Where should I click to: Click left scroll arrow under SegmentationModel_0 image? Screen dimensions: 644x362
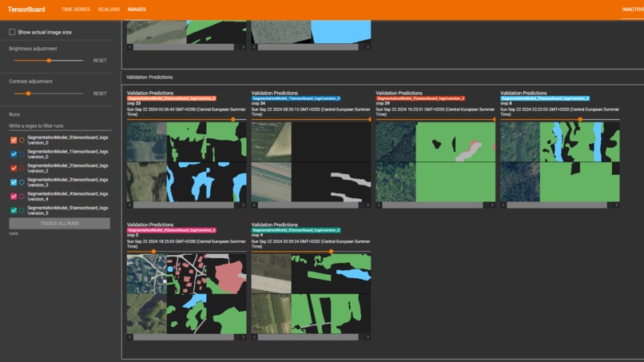(129, 205)
